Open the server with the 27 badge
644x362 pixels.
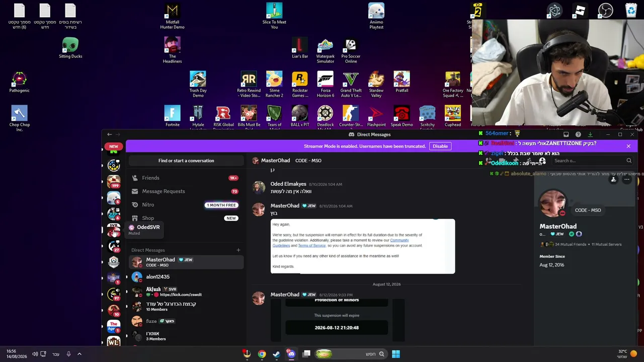pyautogui.click(x=114, y=246)
